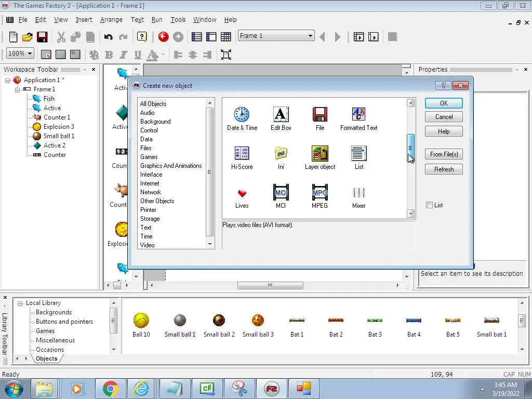Select the Edit Box object icon
This screenshot has height=399, width=532.
281,114
